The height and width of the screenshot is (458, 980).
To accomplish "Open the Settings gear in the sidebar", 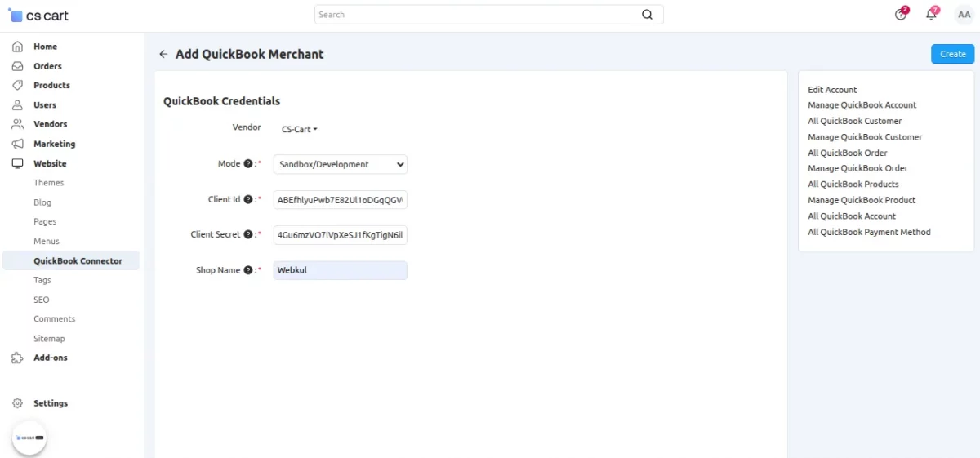I will [18, 403].
